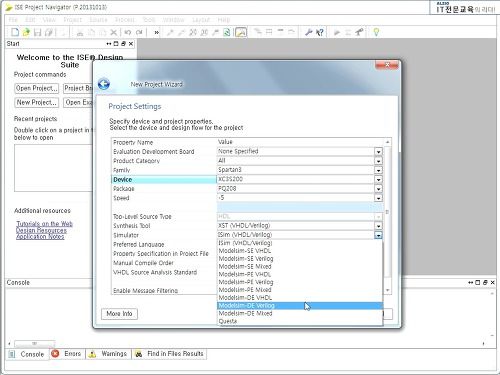Viewport: 500px width, 375px height.
Task: Open the Evaluation Development Board dropdown
Action: [378, 152]
